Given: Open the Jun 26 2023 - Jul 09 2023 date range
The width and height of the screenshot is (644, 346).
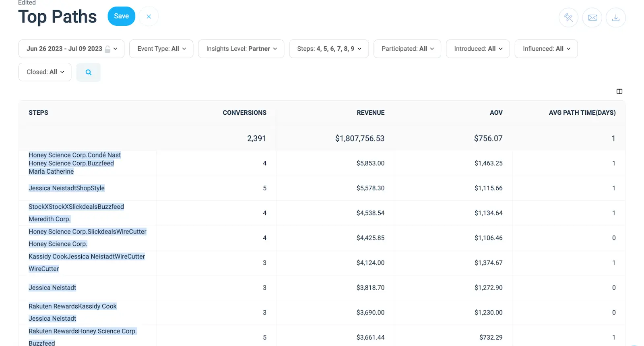Looking at the screenshot, I should click(71, 49).
